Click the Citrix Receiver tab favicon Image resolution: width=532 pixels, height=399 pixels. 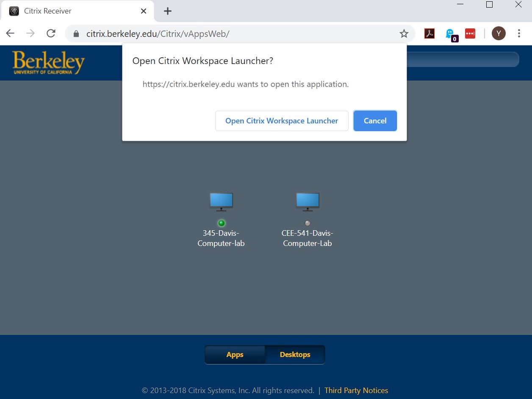pyautogui.click(x=14, y=11)
